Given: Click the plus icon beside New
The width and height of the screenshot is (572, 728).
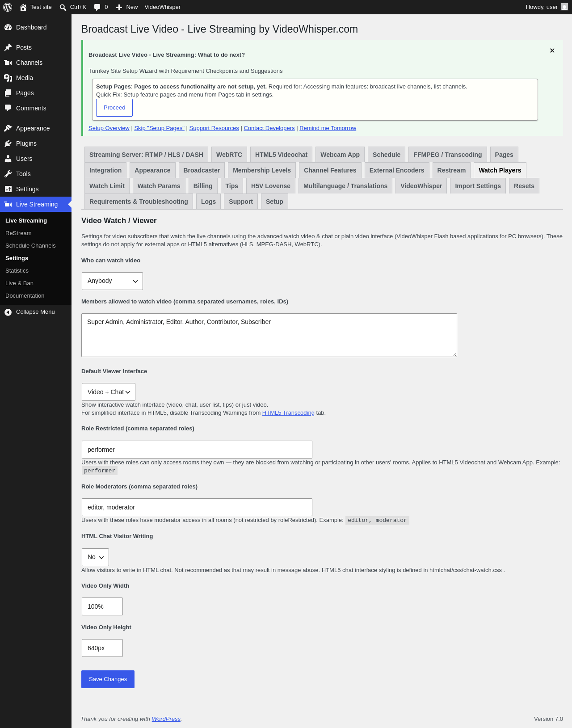Looking at the screenshot, I should coord(119,7).
